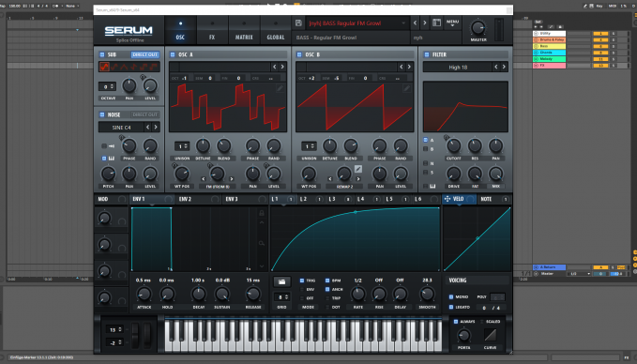637x364 pixels.
Task: Click the PORTA knob
Action: tap(463, 336)
